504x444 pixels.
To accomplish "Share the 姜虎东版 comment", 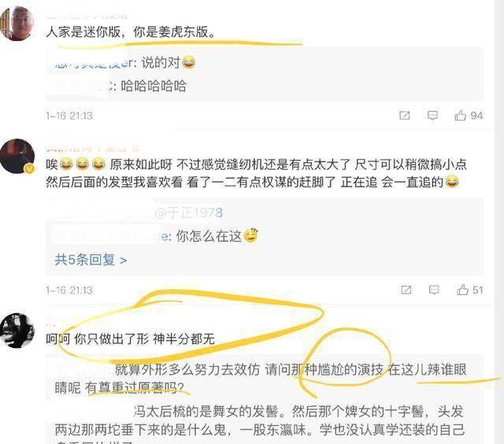I will coord(404,116).
